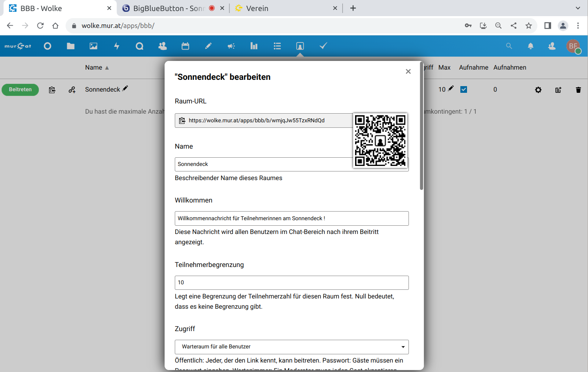588x372 pixels.
Task: Copy room URL with clipboard icon in dialog
Action: [182, 121]
